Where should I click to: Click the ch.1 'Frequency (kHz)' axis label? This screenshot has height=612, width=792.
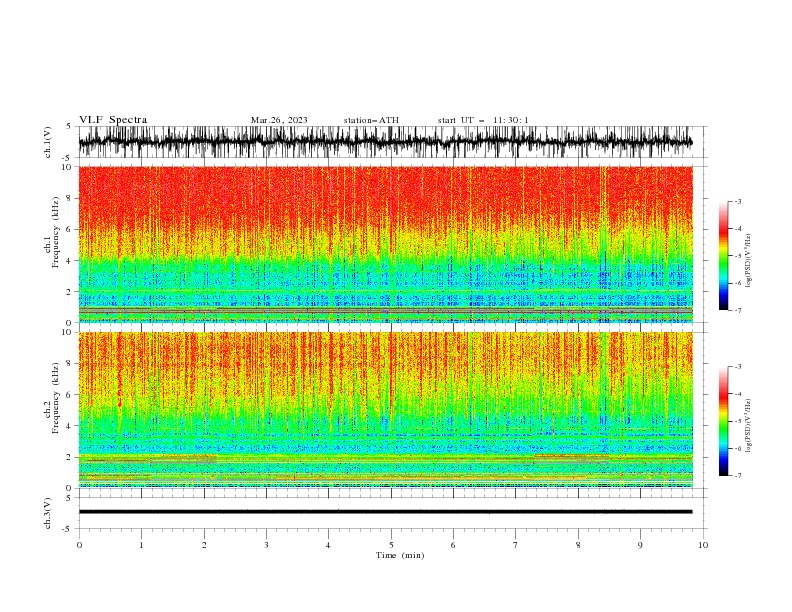(56, 233)
